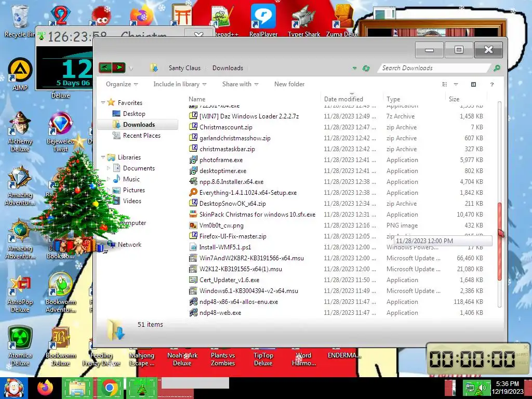Select Christmascount.zip file

225,127
